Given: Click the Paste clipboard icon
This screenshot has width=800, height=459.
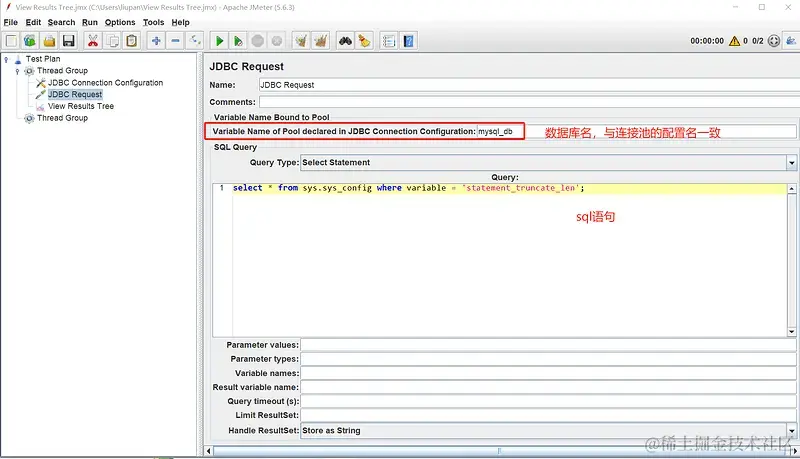Looking at the screenshot, I should [132, 41].
